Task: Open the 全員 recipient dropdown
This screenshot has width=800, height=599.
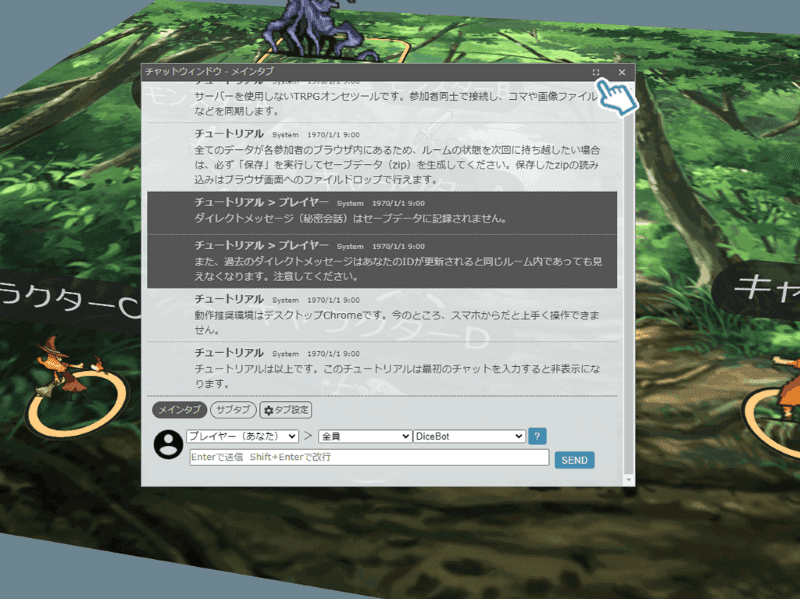Action: 365,436
